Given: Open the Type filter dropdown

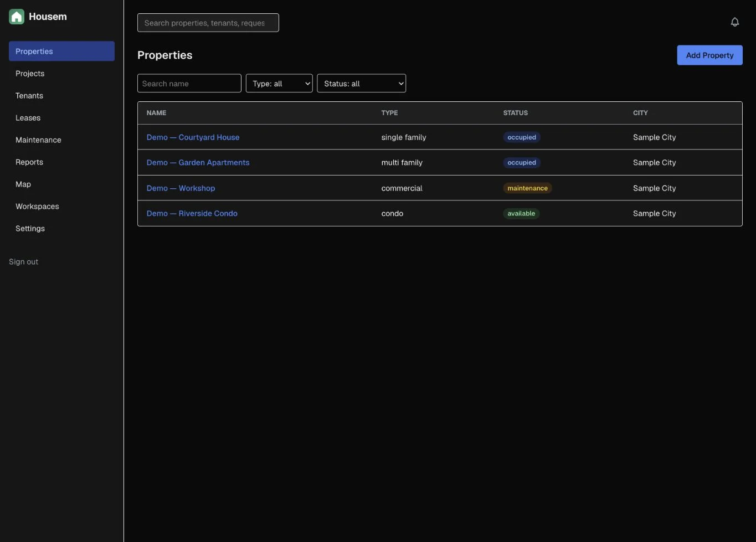Looking at the screenshot, I should click(x=279, y=84).
